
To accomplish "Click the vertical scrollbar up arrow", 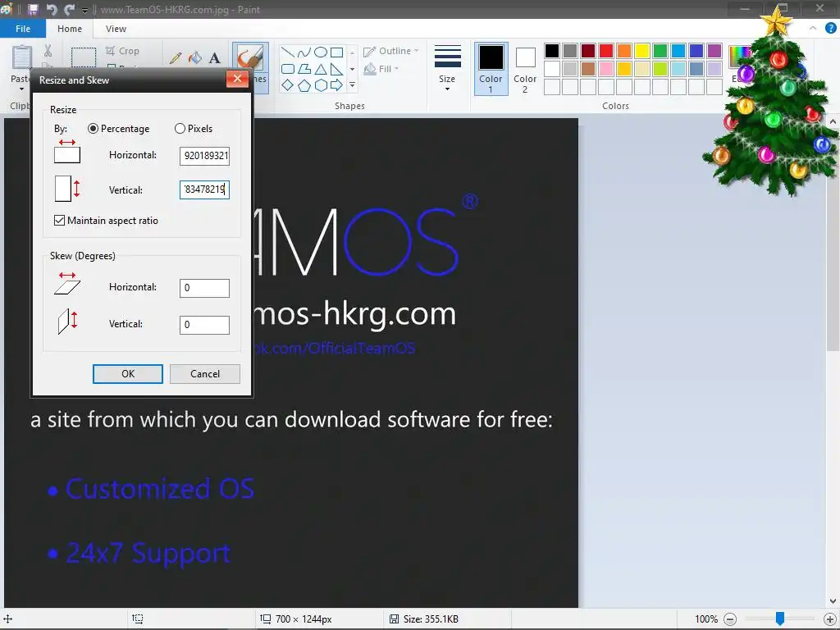I will coord(833,122).
